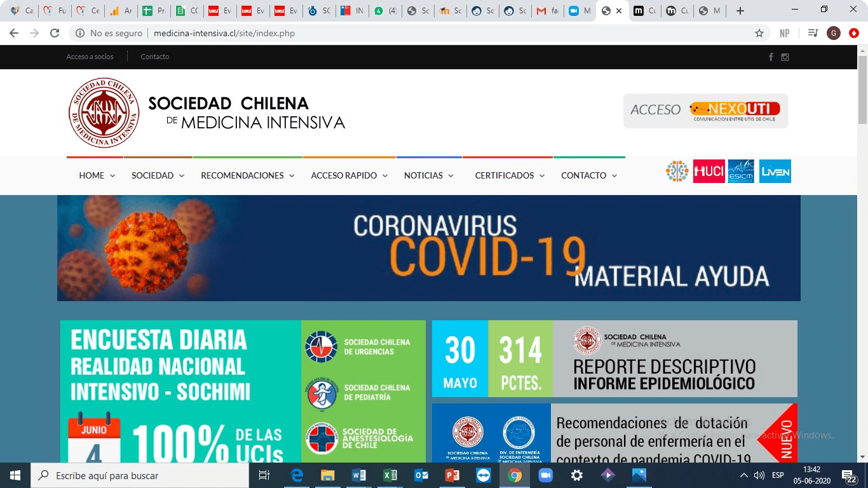Click the ACCESO NEXOUTI button
868x488 pixels.
coord(705,111)
